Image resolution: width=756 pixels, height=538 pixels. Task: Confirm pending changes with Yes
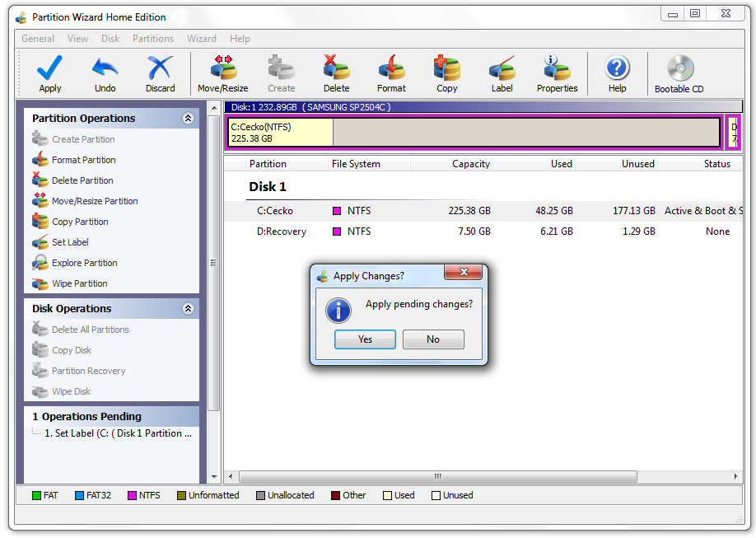click(x=365, y=339)
